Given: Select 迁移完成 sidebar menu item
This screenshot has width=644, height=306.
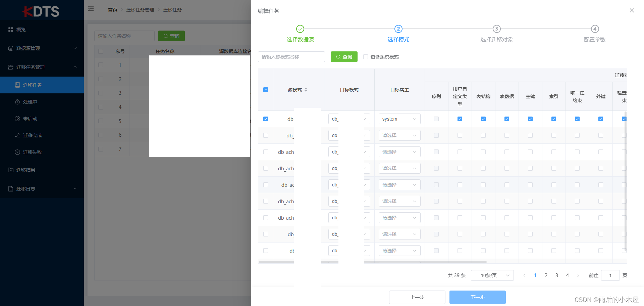Looking at the screenshot, I should click(x=42, y=135).
